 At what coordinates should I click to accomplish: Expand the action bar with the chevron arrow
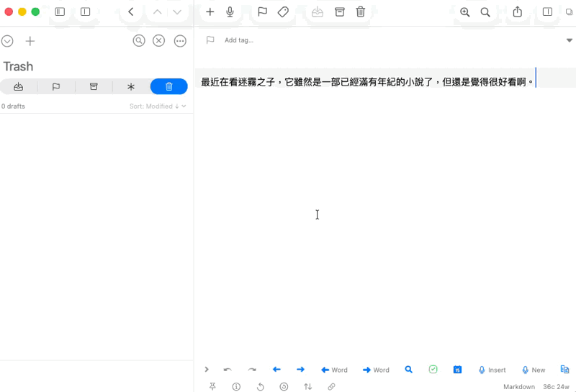207,370
